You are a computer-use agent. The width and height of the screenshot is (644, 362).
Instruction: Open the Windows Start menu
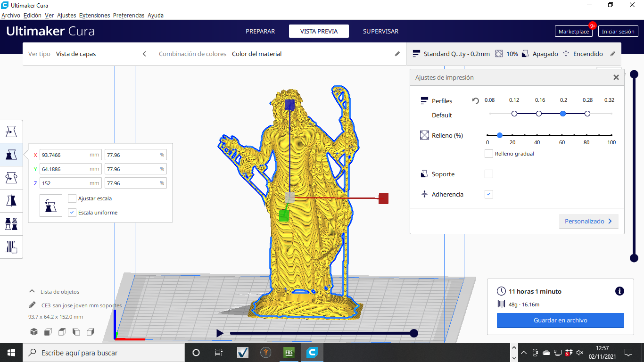[11, 353]
